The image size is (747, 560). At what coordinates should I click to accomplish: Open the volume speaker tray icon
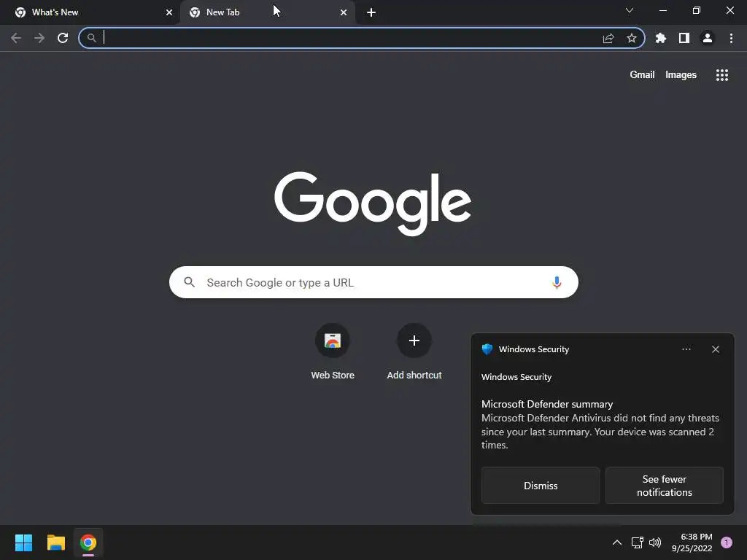click(x=656, y=542)
